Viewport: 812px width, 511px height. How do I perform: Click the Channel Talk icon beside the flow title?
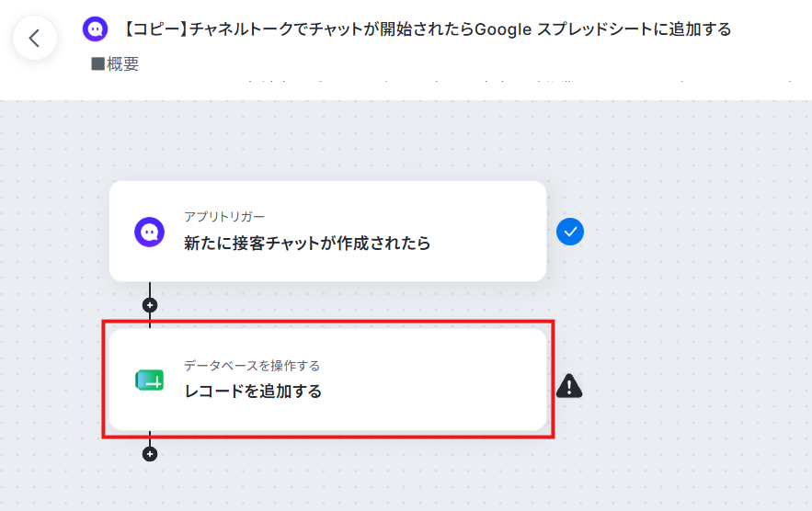click(x=96, y=29)
